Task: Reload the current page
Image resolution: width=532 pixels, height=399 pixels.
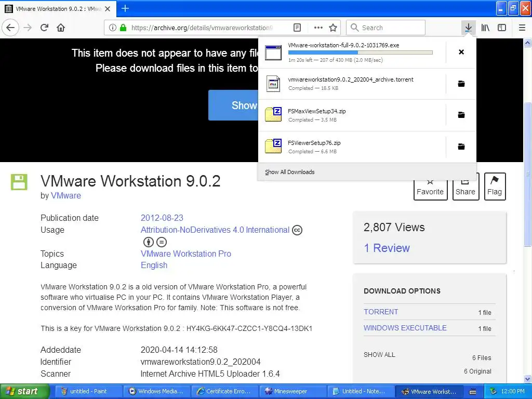Action: [44, 28]
